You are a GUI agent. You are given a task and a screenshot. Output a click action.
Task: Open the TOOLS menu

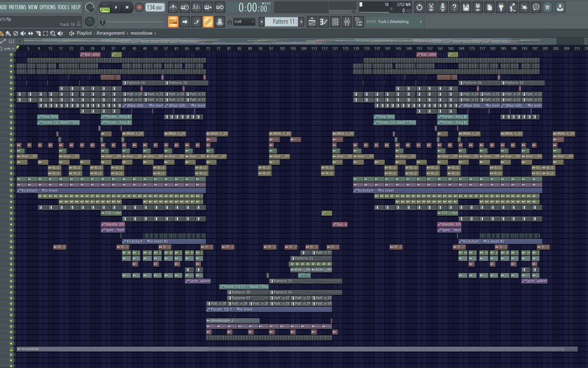point(63,7)
